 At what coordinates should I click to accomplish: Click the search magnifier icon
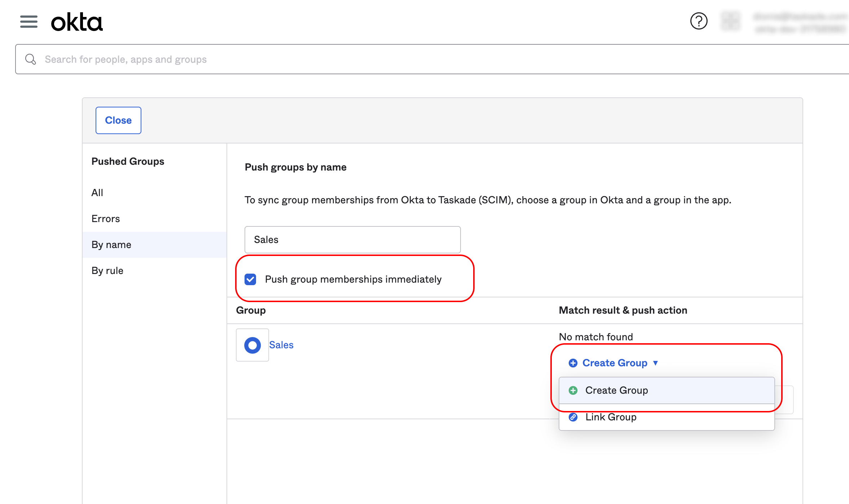(x=31, y=59)
